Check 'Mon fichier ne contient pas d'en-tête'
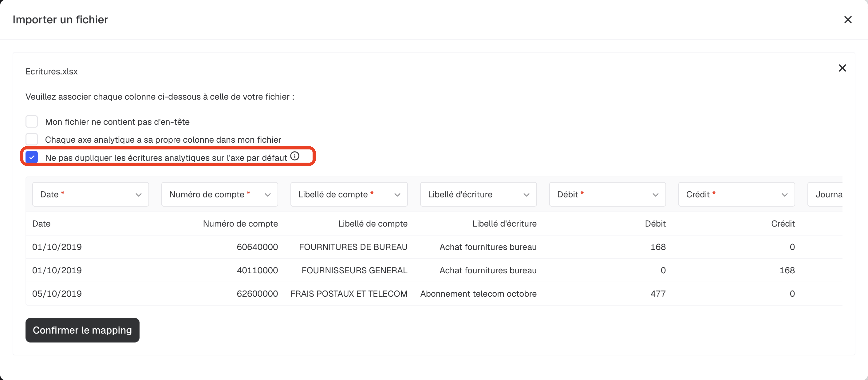 click(x=32, y=121)
